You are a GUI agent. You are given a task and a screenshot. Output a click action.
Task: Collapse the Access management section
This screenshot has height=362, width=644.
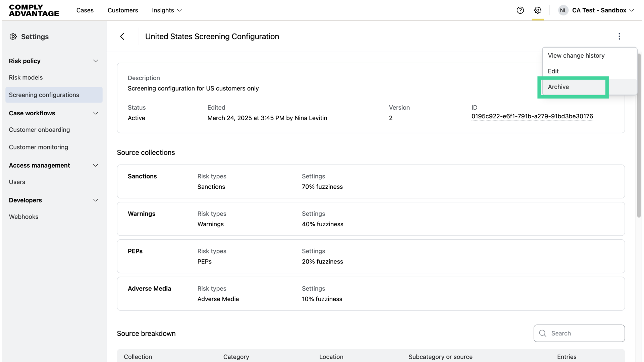tap(96, 166)
